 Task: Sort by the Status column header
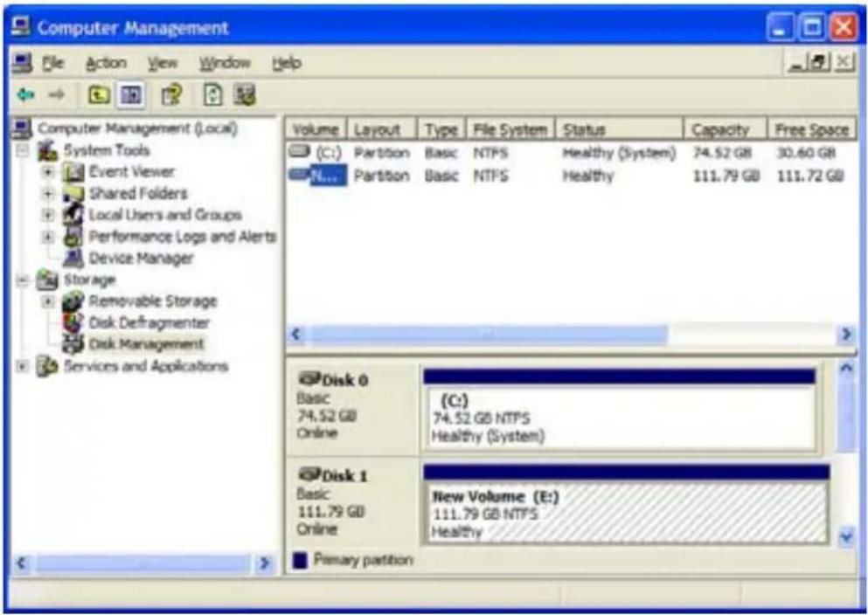(x=619, y=129)
